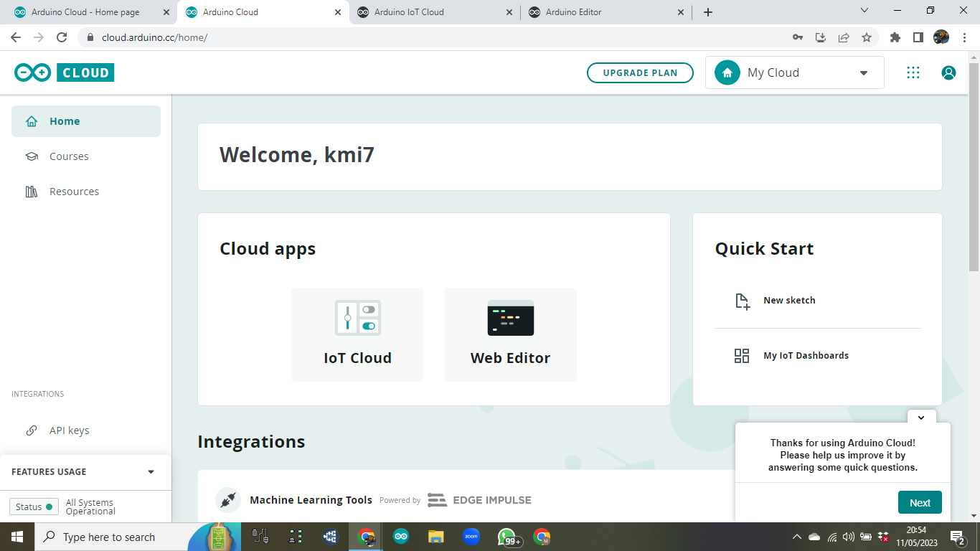Select Resources in the sidebar menu

[86, 192]
